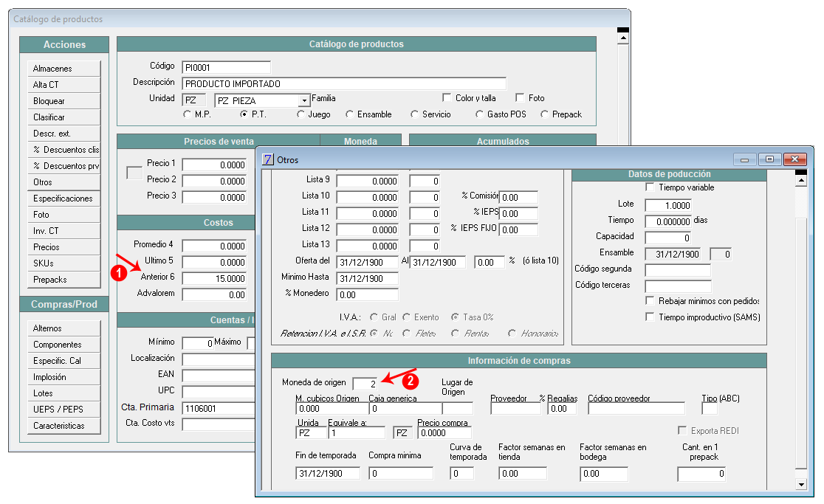This screenshot has width=824, height=504.
Task: Click the Alta CT button
Action: point(63,85)
